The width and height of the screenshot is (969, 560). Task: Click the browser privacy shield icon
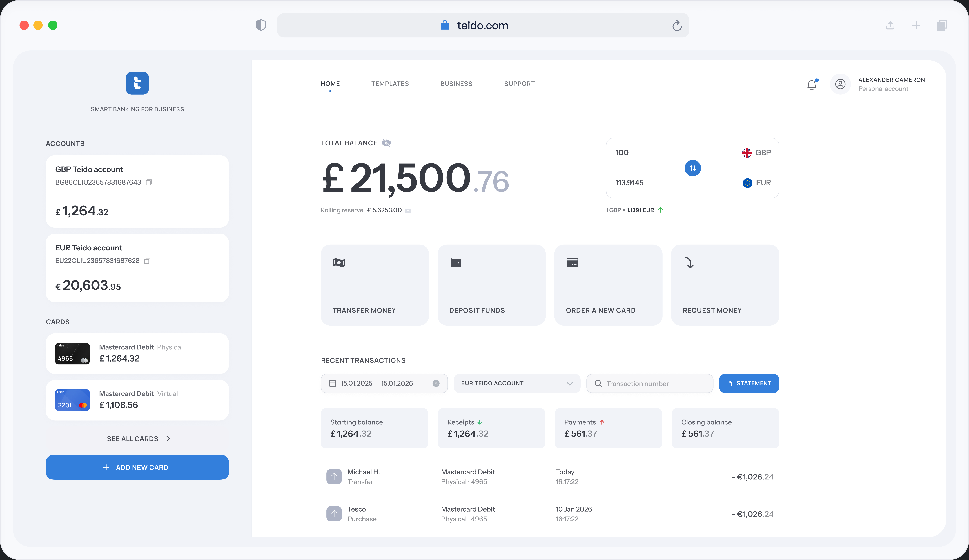click(x=261, y=25)
